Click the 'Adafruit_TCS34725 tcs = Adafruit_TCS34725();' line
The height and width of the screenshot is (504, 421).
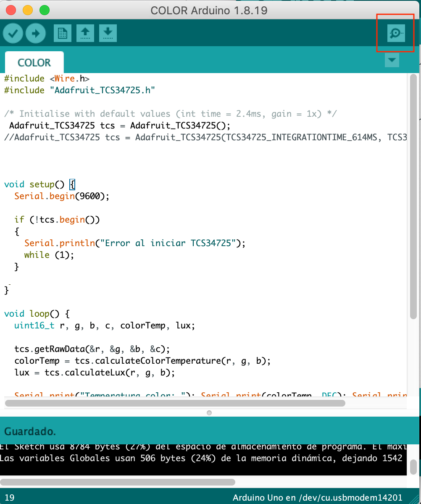[x=120, y=126]
